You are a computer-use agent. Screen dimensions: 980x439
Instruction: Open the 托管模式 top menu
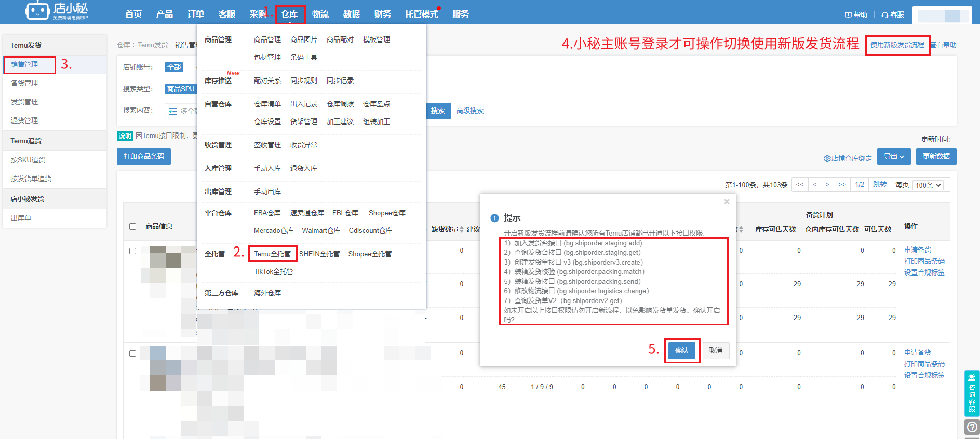(x=422, y=14)
